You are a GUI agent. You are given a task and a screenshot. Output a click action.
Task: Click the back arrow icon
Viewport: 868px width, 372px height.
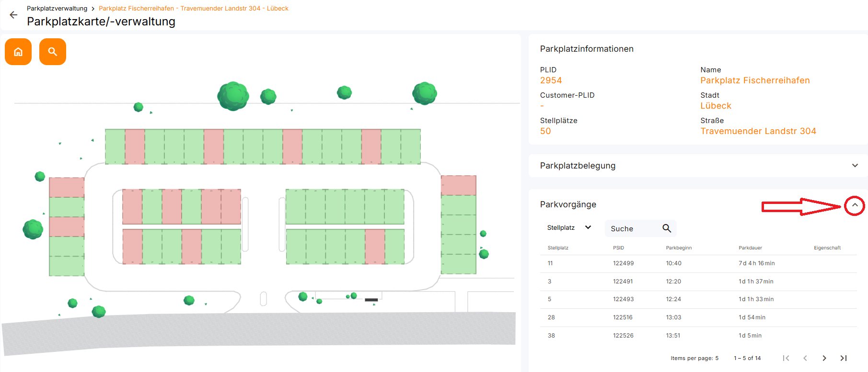click(x=13, y=15)
